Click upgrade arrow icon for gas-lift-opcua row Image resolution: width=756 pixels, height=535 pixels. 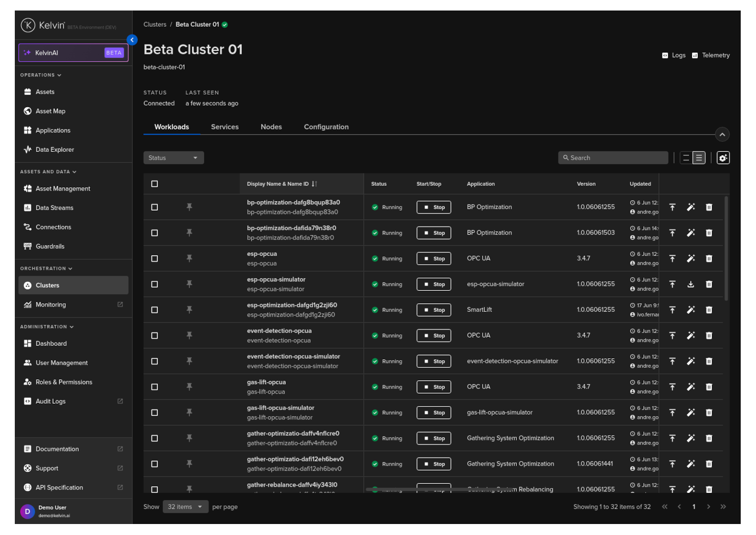click(x=672, y=387)
